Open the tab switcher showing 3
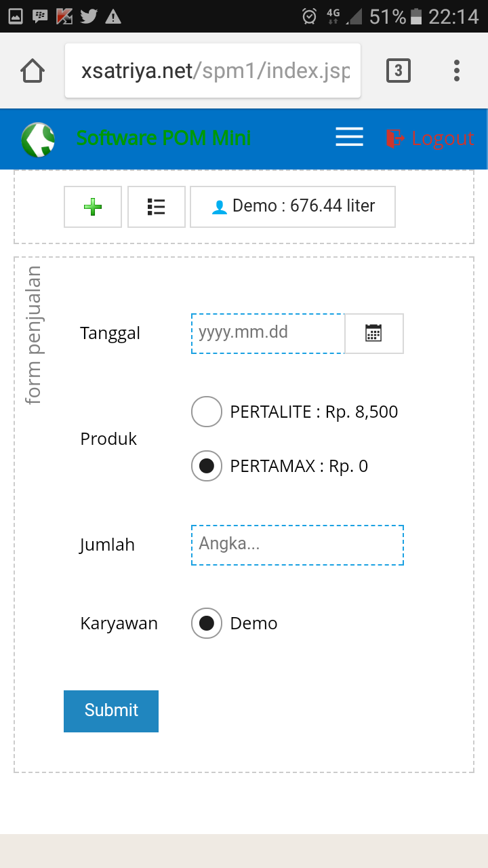This screenshot has width=488, height=868. tap(399, 71)
